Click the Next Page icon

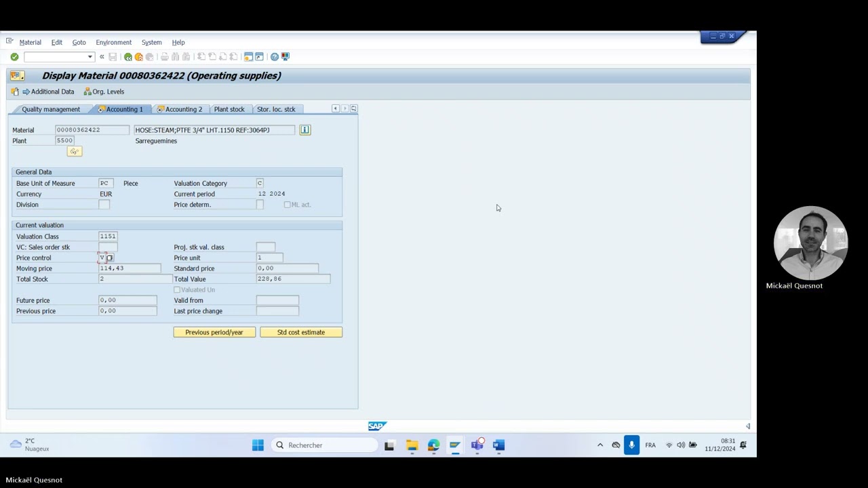223,57
